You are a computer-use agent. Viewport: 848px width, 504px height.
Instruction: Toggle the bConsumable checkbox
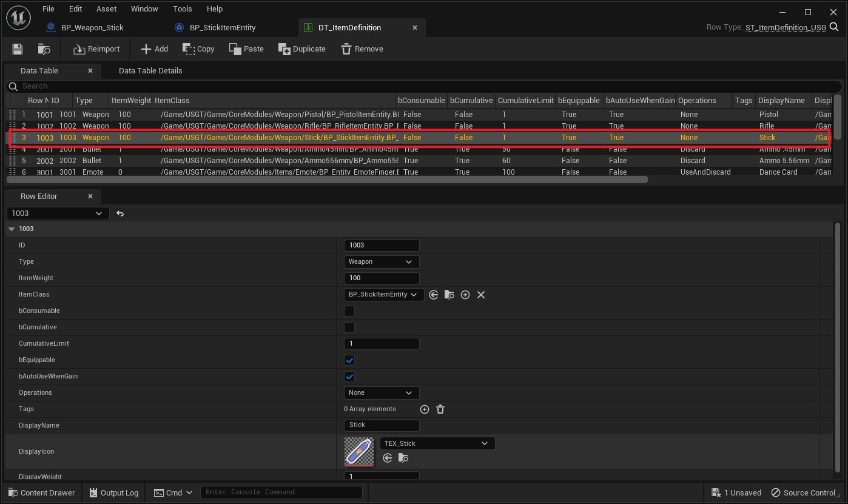pos(349,311)
